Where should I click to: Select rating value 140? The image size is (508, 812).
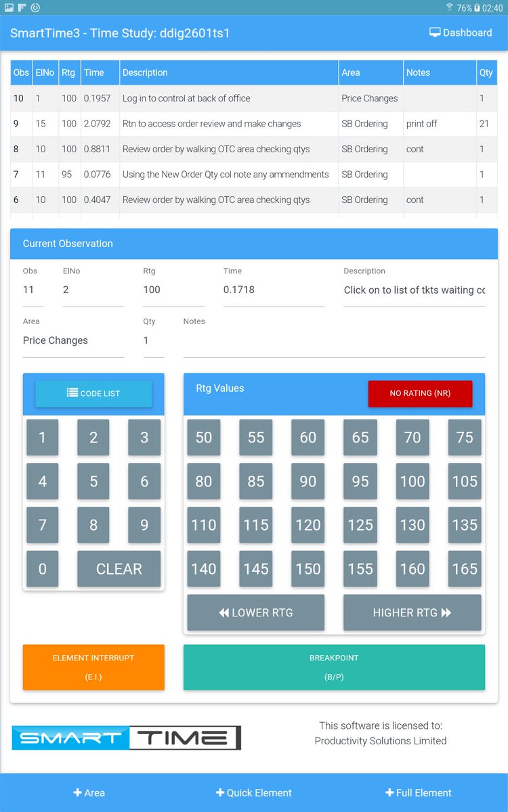click(x=204, y=569)
